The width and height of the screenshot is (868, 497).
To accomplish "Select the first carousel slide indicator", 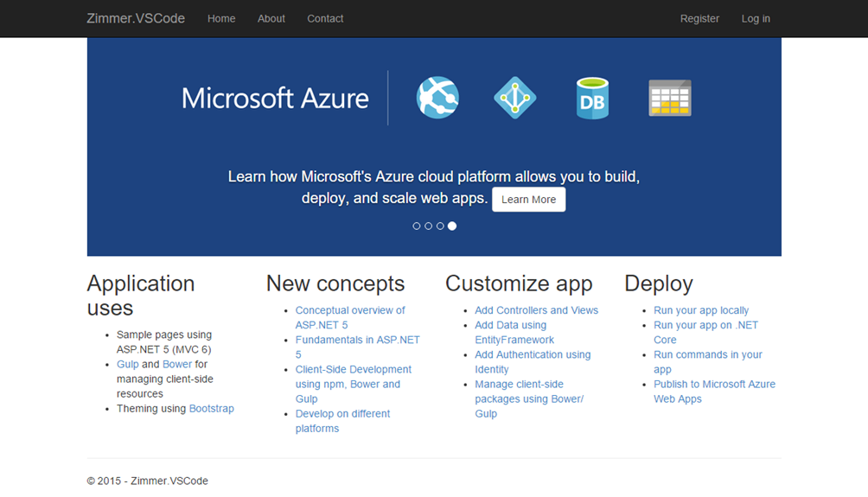I will click(x=417, y=226).
